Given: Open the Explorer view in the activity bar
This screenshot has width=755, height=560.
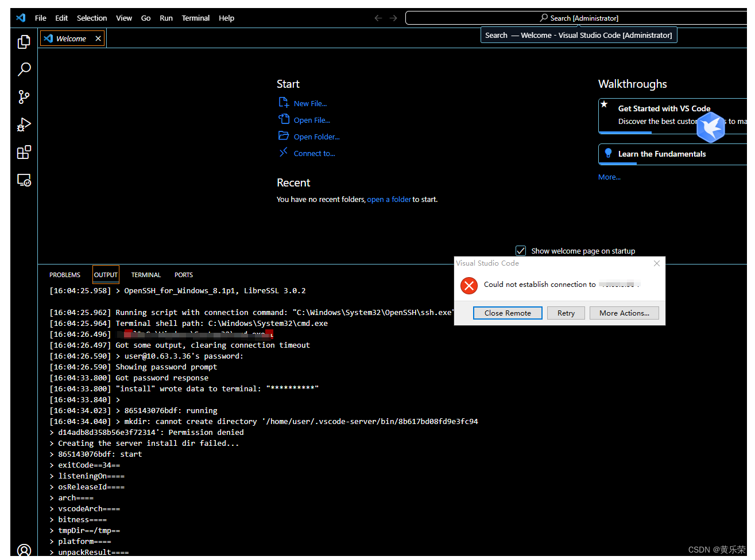Looking at the screenshot, I should click(24, 41).
